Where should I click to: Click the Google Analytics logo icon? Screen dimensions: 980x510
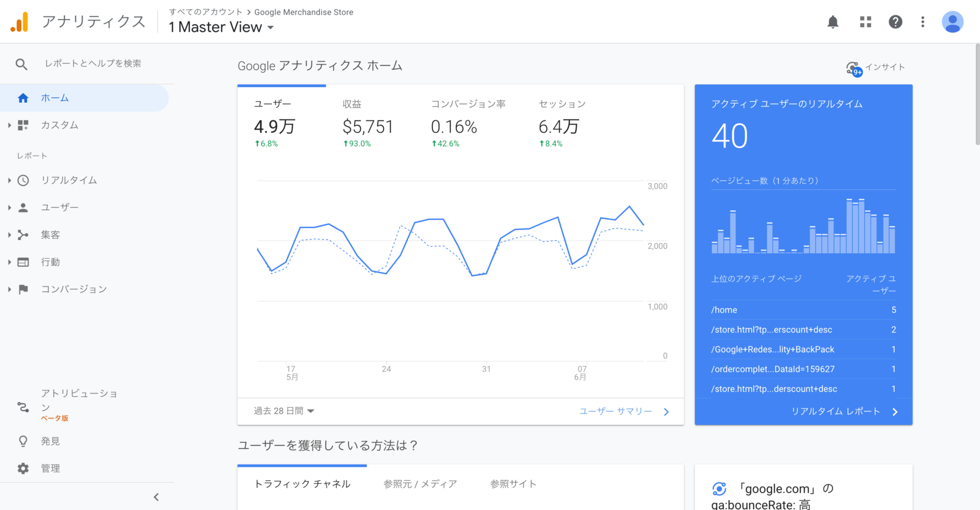pyautogui.click(x=19, y=22)
